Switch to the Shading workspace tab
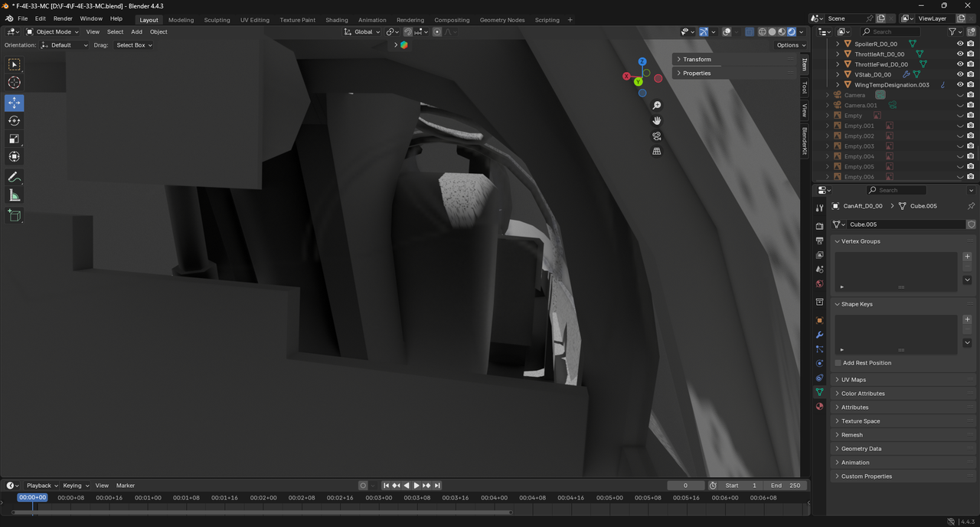 [336, 20]
